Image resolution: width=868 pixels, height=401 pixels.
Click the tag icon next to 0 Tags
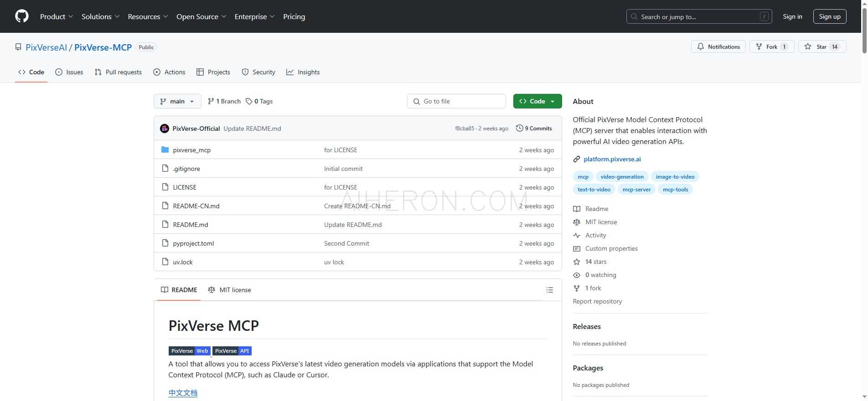click(x=249, y=101)
